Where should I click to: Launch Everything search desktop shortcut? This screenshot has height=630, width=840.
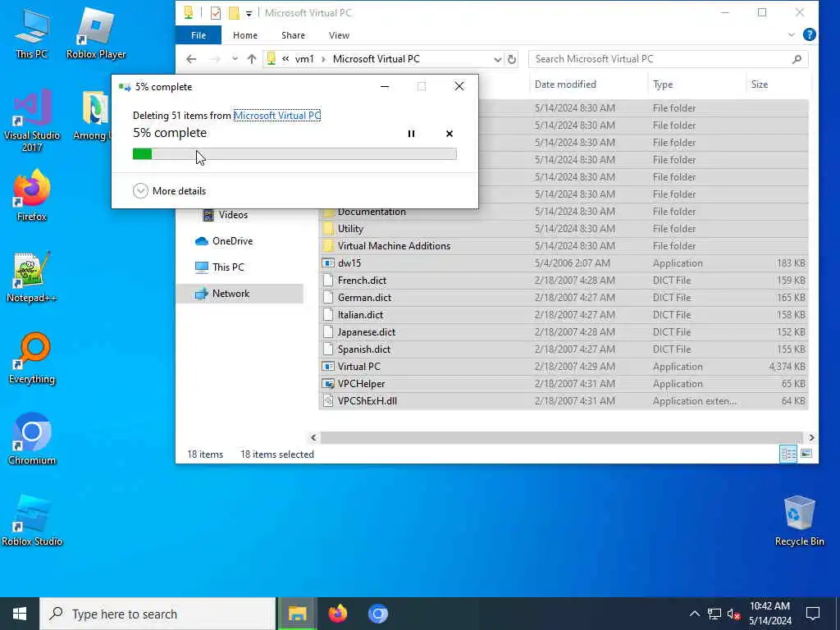tap(32, 358)
